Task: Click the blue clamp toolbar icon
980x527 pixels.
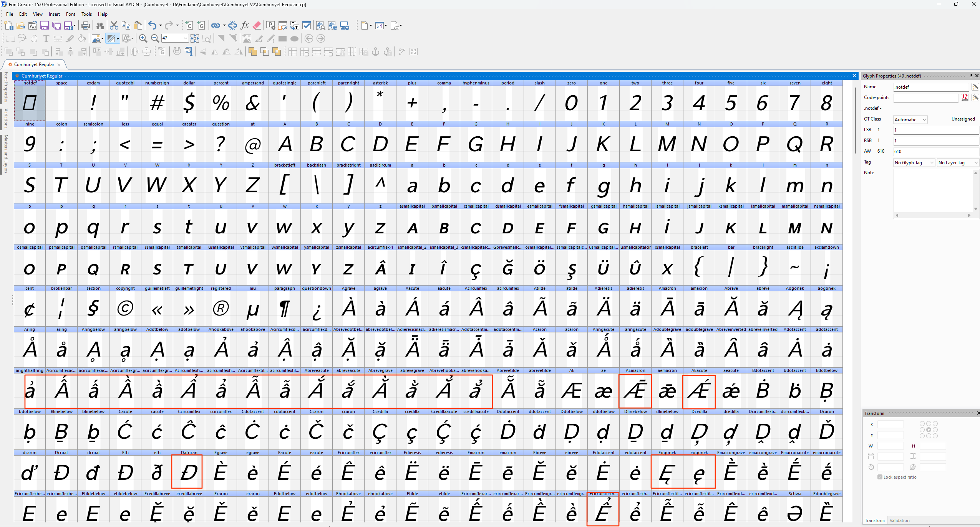Action: (189, 51)
